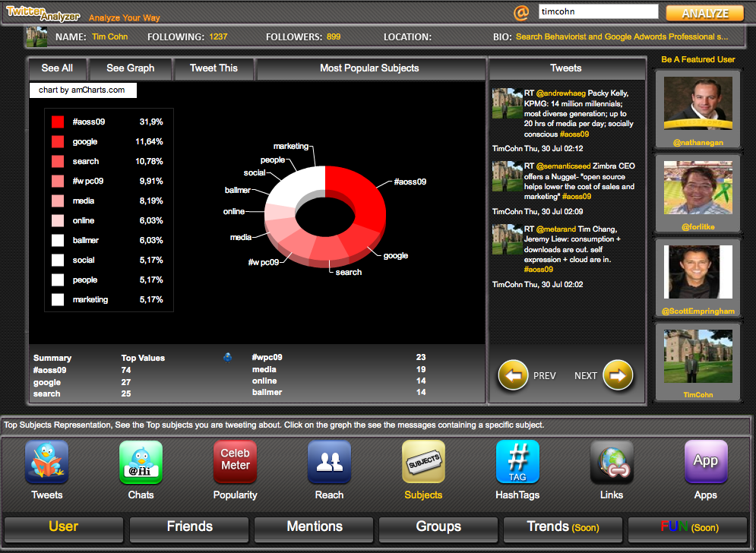
Task: Select the Reach icon
Action: (329, 463)
